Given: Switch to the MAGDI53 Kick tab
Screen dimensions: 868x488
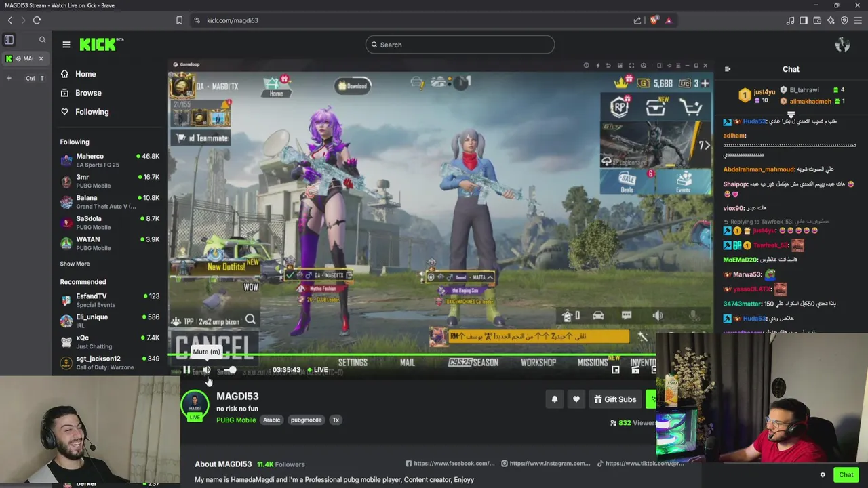Looking at the screenshot, I should point(24,58).
